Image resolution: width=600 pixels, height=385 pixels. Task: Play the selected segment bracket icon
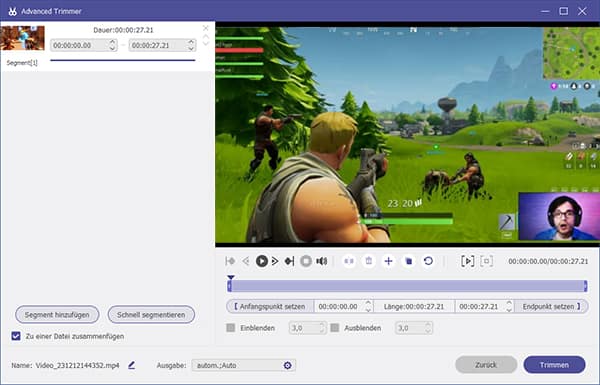click(x=468, y=261)
